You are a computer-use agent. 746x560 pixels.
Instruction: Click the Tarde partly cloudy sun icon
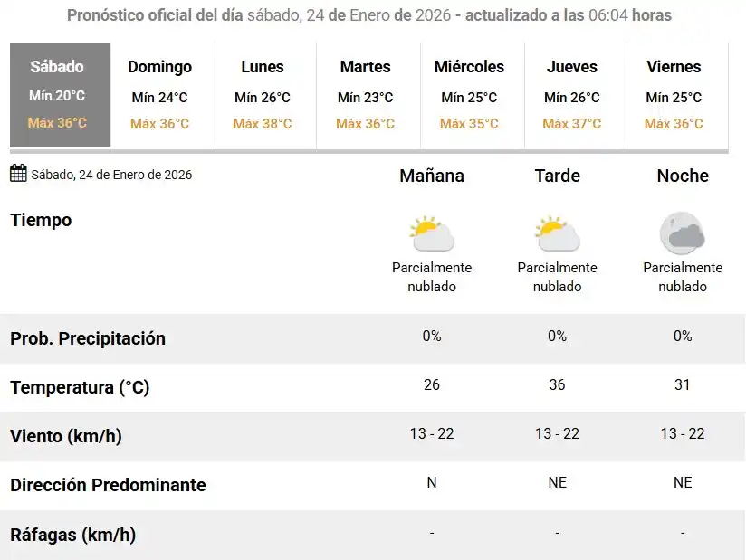tap(557, 233)
